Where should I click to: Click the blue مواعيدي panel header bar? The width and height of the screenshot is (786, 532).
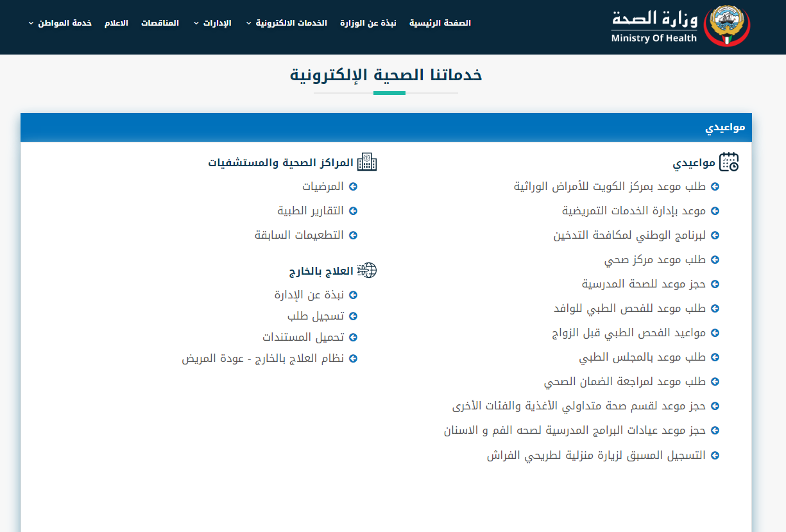(386, 127)
